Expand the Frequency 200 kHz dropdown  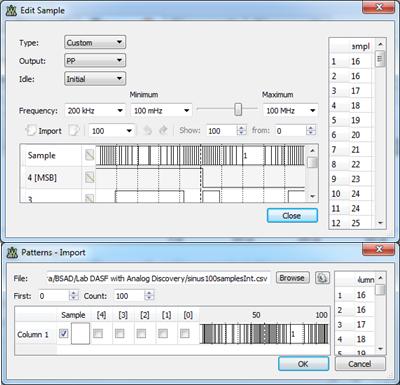tap(95, 111)
